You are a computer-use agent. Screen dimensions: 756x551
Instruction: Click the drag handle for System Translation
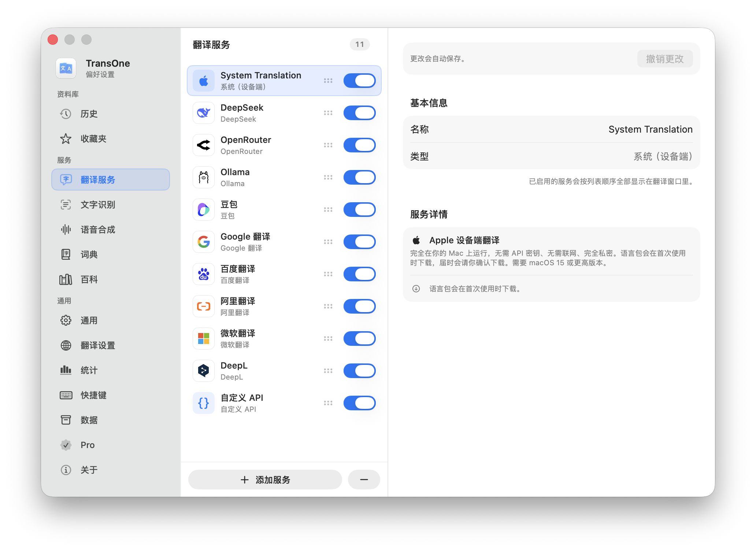pyautogui.click(x=328, y=81)
